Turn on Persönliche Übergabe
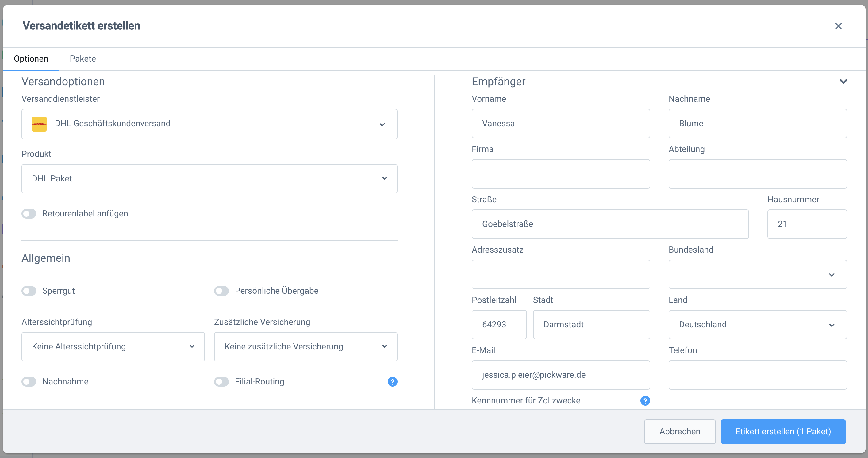Image resolution: width=868 pixels, height=458 pixels. [221, 291]
